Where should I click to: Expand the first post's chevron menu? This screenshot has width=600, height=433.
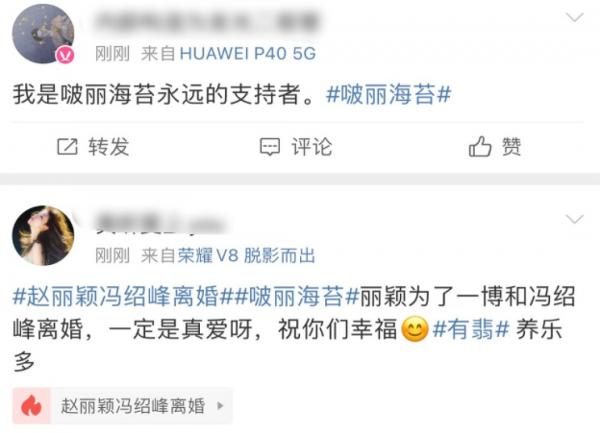coord(575,17)
